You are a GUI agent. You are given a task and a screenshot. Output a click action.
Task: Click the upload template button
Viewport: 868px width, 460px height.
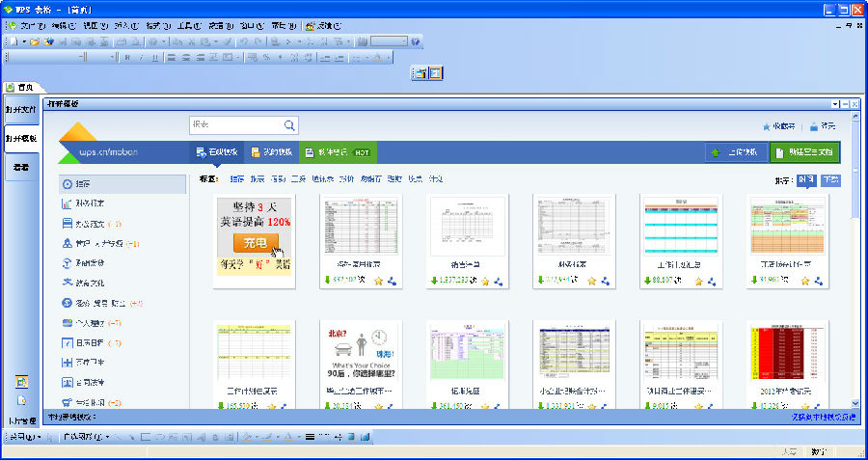click(x=733, y=152)
